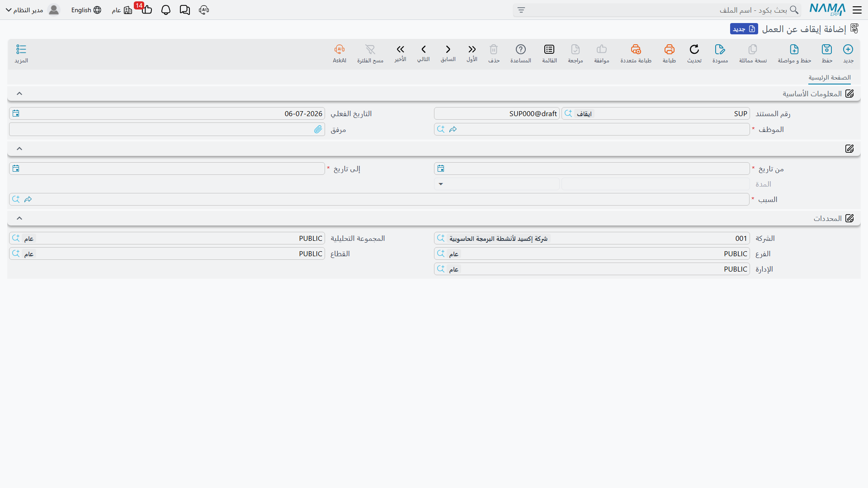Image resolution: width=868 pixels, height=488 pixels.
Task: Open the List (القائمة) view icon
Action: coord(549,49)
